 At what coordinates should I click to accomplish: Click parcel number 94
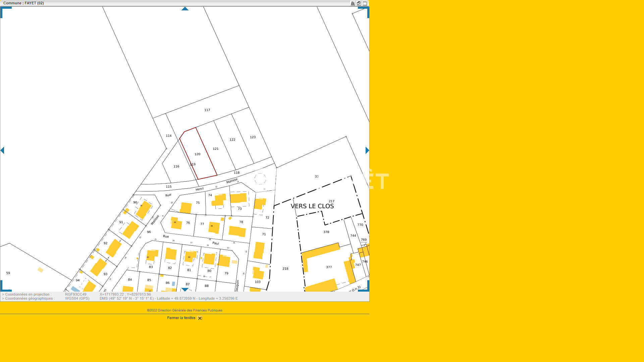tap(78, 280)
